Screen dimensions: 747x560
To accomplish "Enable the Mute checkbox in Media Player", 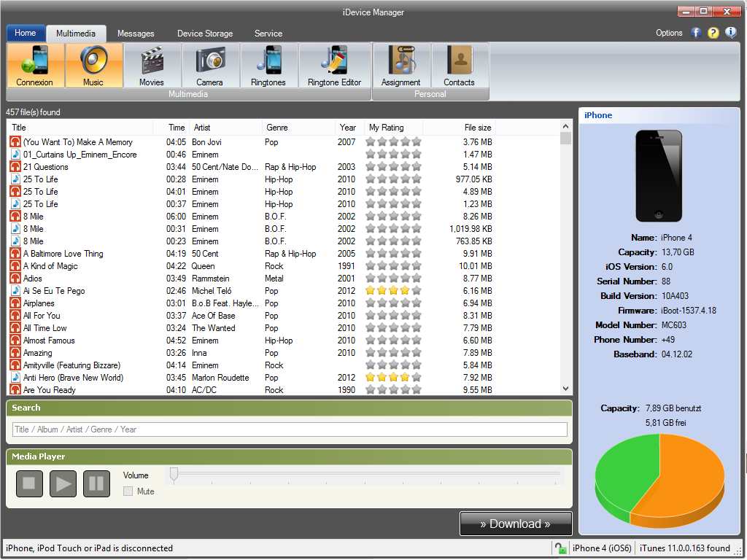I will (128, 491).
